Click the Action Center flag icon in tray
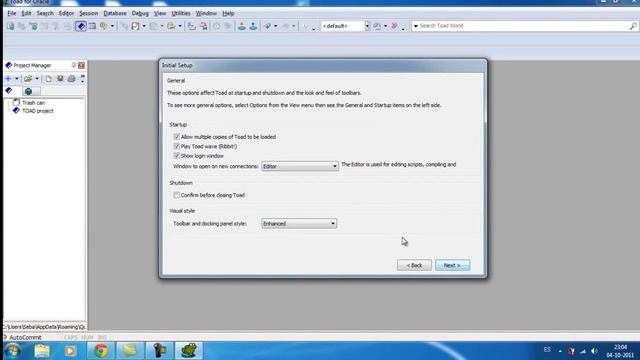 click(571, 351)
